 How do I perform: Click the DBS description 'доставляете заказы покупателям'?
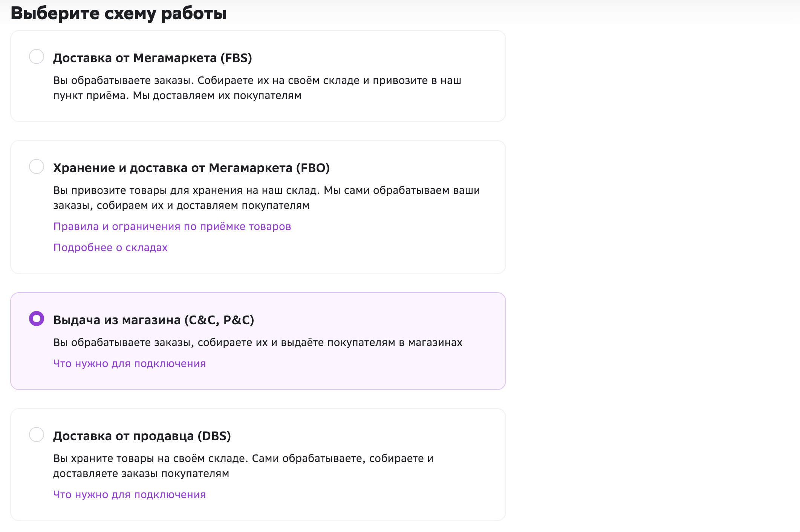pos(243,466)
